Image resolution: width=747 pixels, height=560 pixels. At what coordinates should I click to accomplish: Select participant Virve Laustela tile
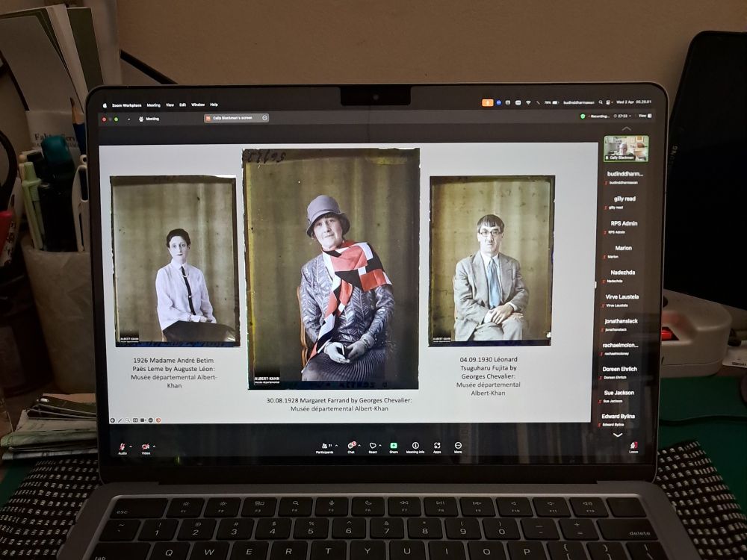click(x=622, y=300)
